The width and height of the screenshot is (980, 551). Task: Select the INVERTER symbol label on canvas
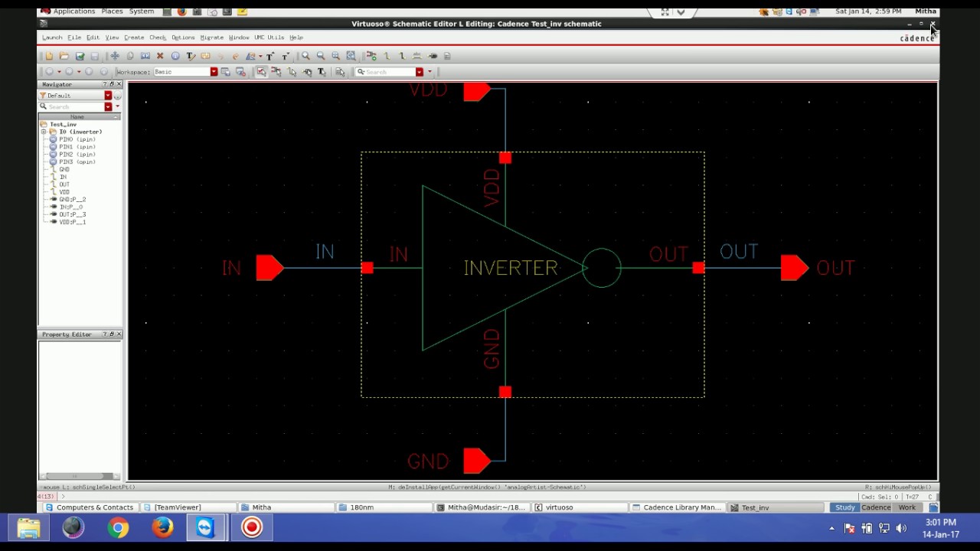511,268
